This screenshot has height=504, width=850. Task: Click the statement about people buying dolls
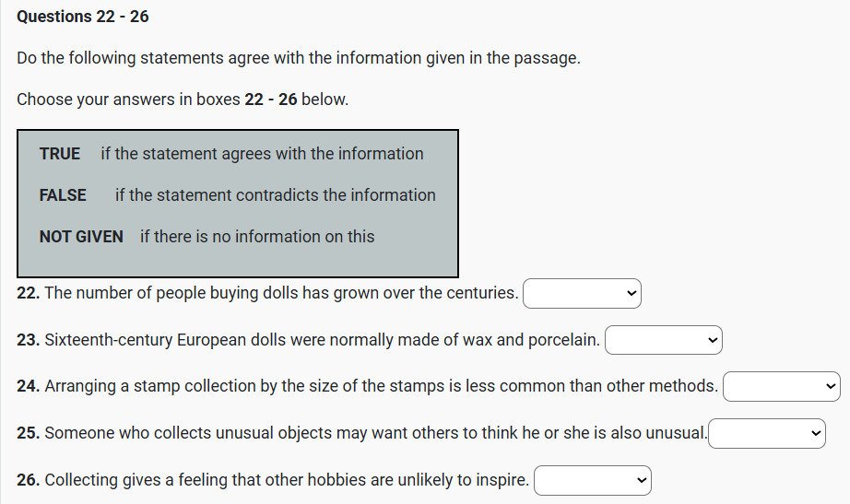click(281, 294)
